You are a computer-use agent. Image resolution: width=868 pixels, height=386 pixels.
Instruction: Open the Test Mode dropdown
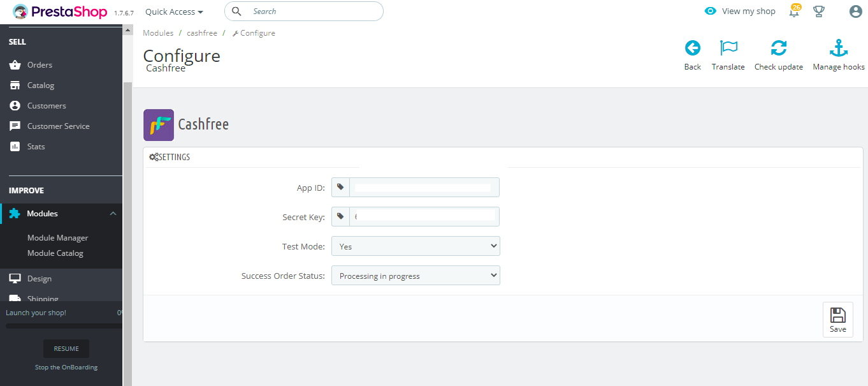click(x=416, y=246)
